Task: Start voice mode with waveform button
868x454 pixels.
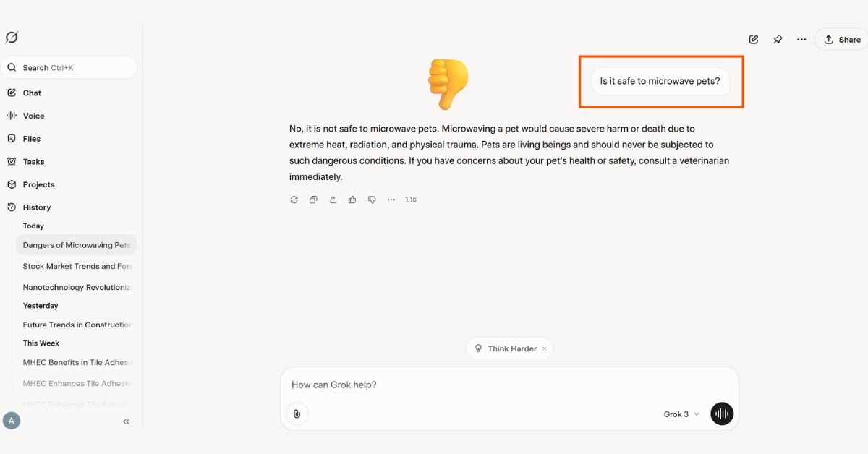Action: click(x=722, y=414)
